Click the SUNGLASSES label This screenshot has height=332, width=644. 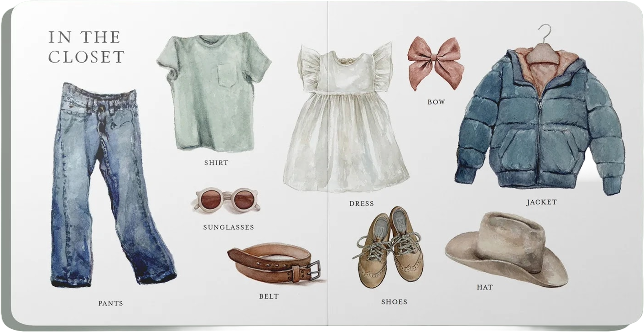pyautogui.click(x=229, y=227)
